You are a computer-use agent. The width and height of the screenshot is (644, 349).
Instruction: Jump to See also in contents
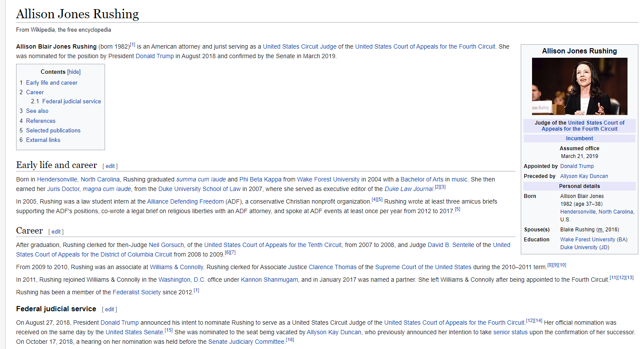point(37,111)
